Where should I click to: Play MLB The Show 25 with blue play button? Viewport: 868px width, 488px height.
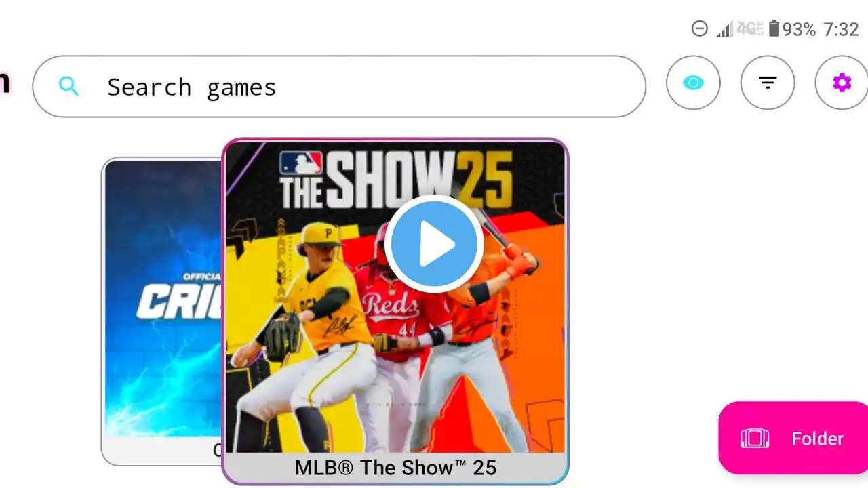coord(434,244)
